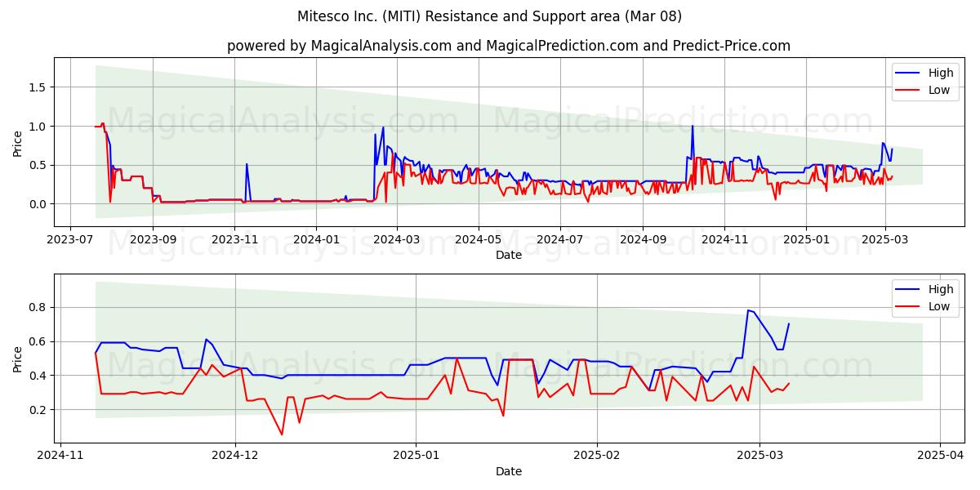Click the '2023-11' tick label on top chart
The height and width of the screenshot is (490, 980).
click(x=234, y=239)
